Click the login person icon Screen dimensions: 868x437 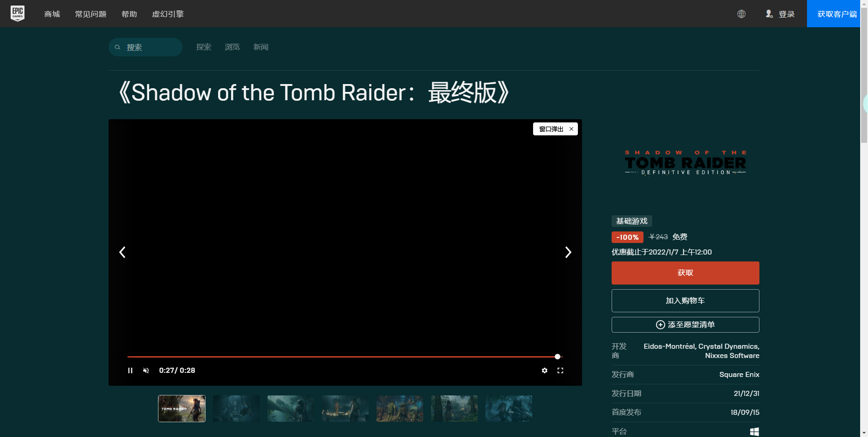(769, 14)
